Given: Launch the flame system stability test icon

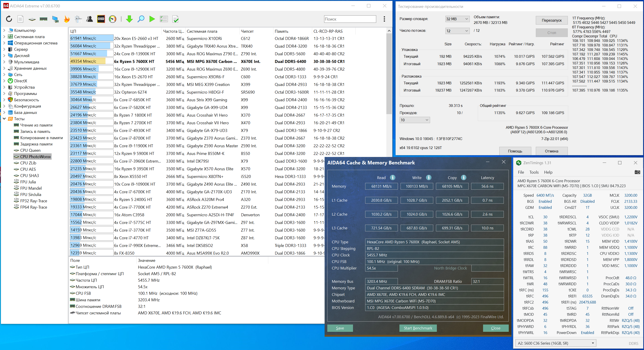Looking at the screenshot, I should pyautogui.click(x=67, y=19).
